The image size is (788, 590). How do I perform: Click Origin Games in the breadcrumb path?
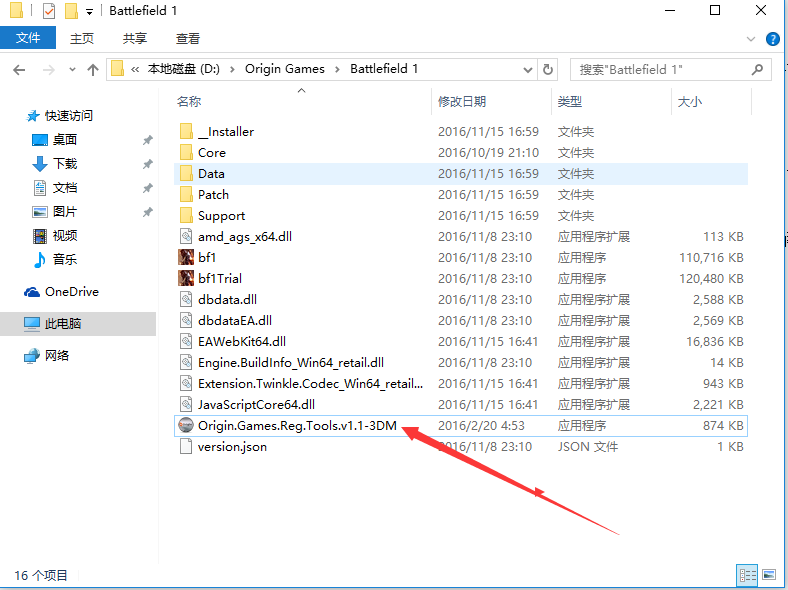[285, 69]
